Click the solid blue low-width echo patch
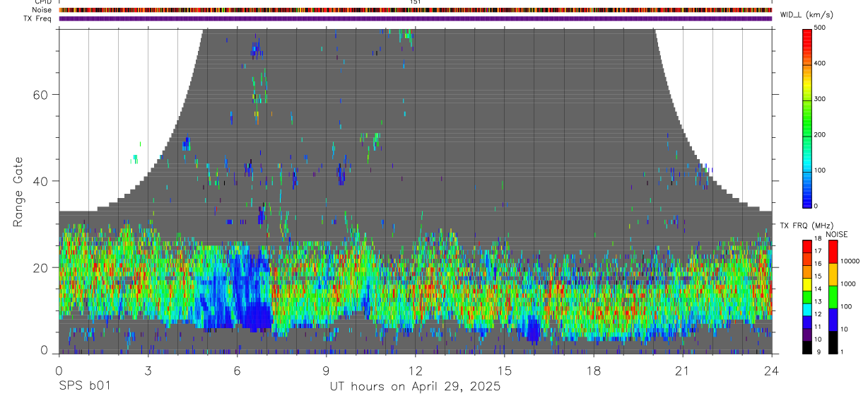Viewport: 868px width, 401px height. click(256, 317)
